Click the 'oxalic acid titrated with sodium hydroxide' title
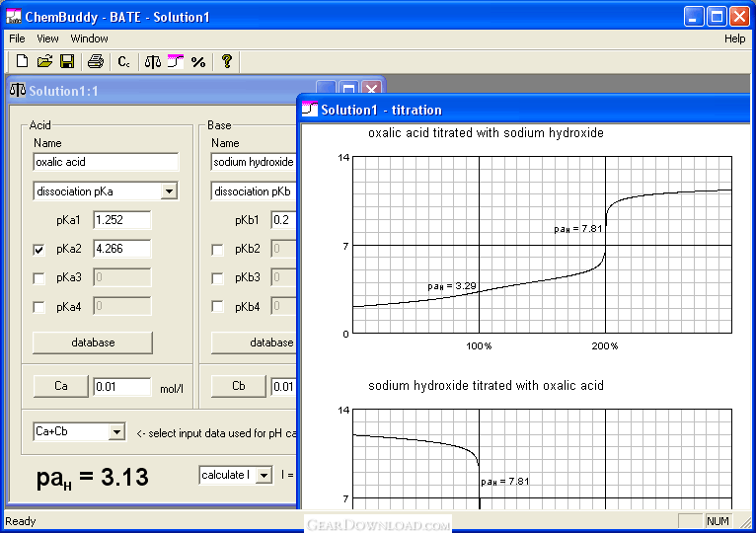 [486, 133]
